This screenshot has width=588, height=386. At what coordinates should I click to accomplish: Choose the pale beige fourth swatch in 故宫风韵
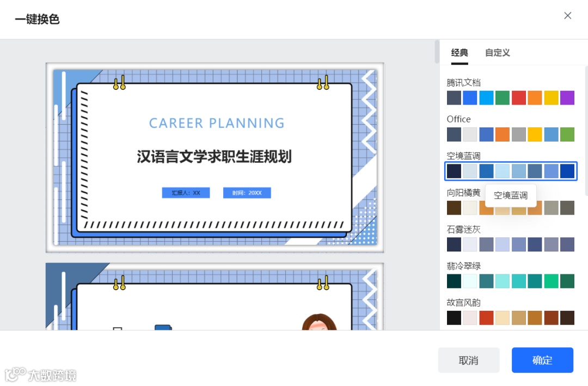click(503, 318)
